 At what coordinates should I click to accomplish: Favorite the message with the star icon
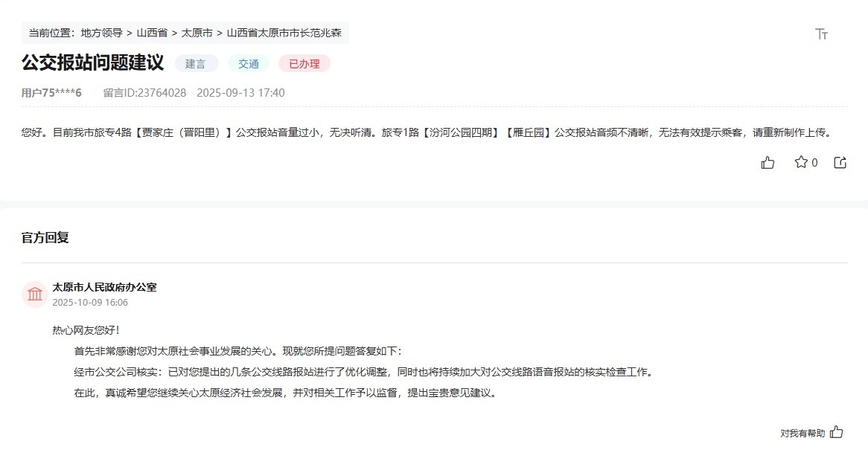801,162
